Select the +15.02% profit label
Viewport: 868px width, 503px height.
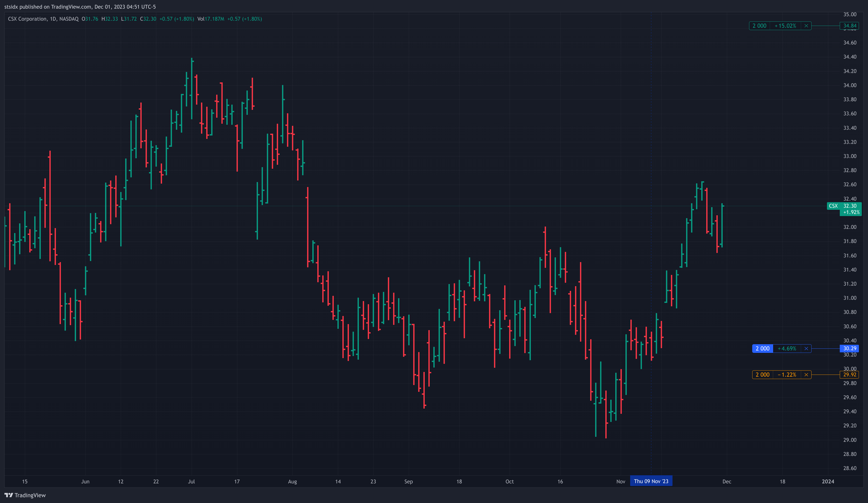click(x=785, y=26)
